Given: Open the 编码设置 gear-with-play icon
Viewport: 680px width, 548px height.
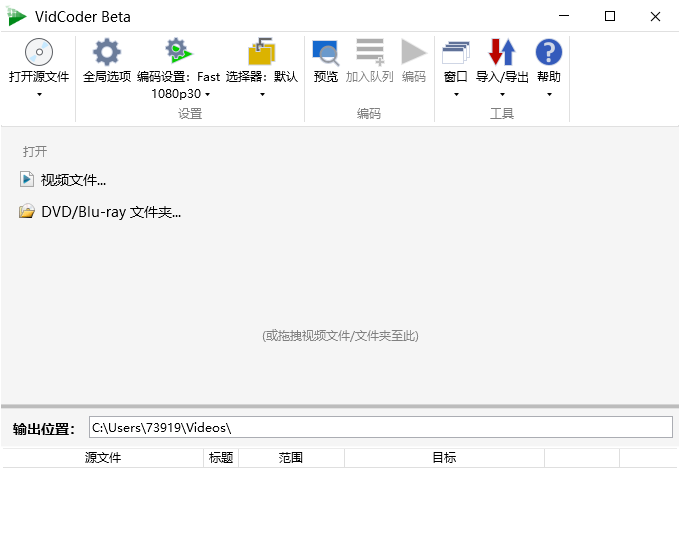Looking at the screenshot, I should click(x=178, y=51).
